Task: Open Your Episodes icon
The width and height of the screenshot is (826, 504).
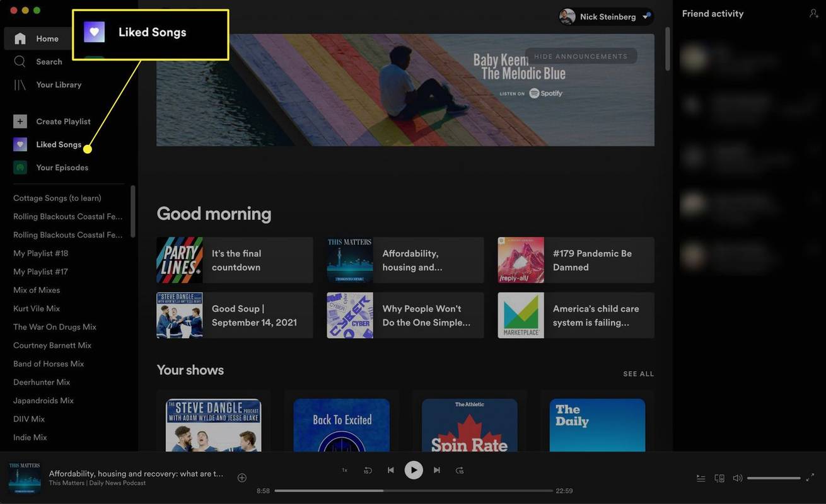Action: (x=20, y=168)
